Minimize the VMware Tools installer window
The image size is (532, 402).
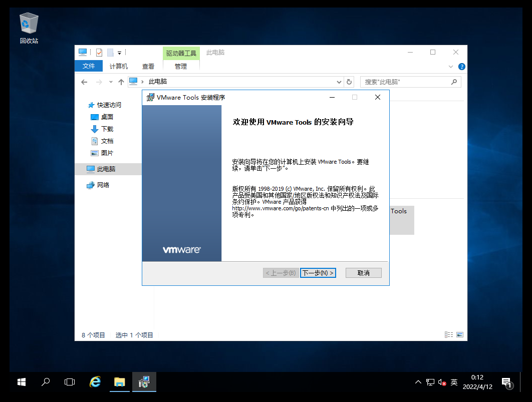click(332, 97)
